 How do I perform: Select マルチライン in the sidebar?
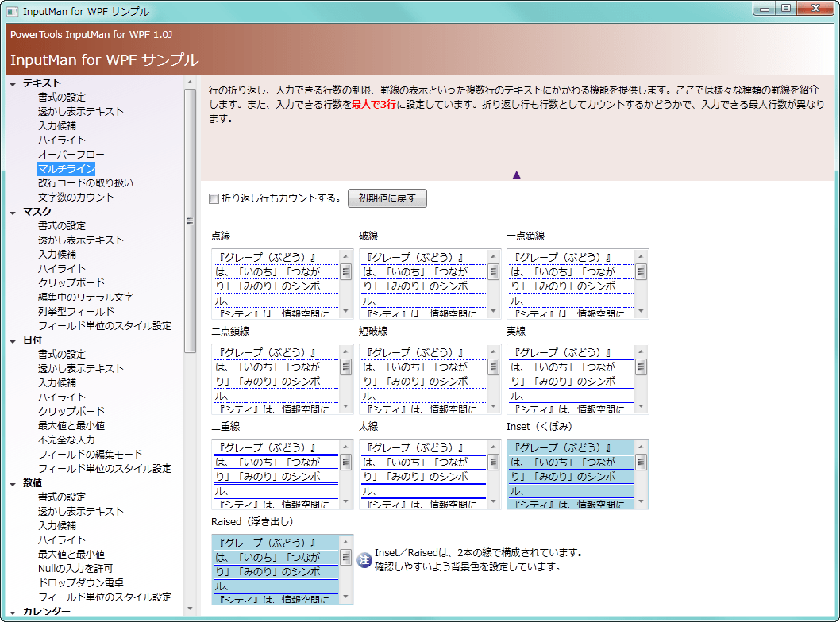coord(66,168)
